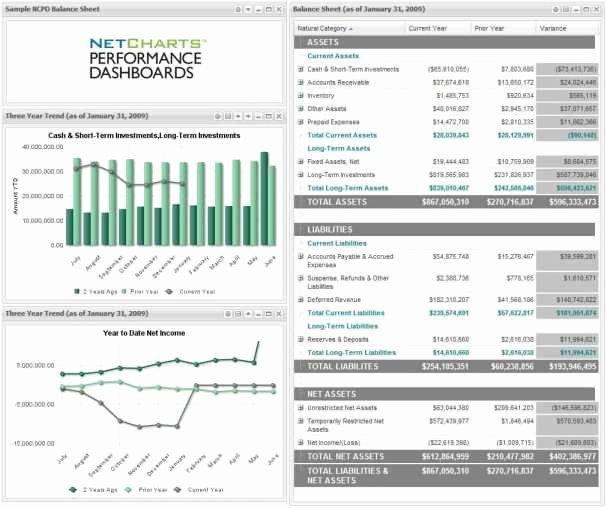This screenshot has width=607, height=508.
Task: Expand Cash & Short-Term Investments row
Action: coord(300,69)
